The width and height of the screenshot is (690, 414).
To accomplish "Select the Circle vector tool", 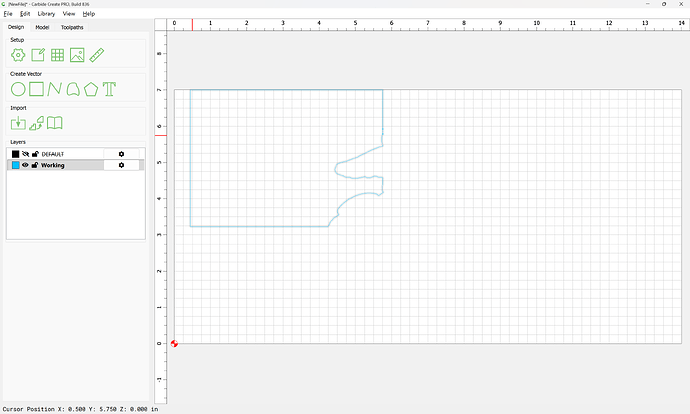I will click(x=18, y=89).
